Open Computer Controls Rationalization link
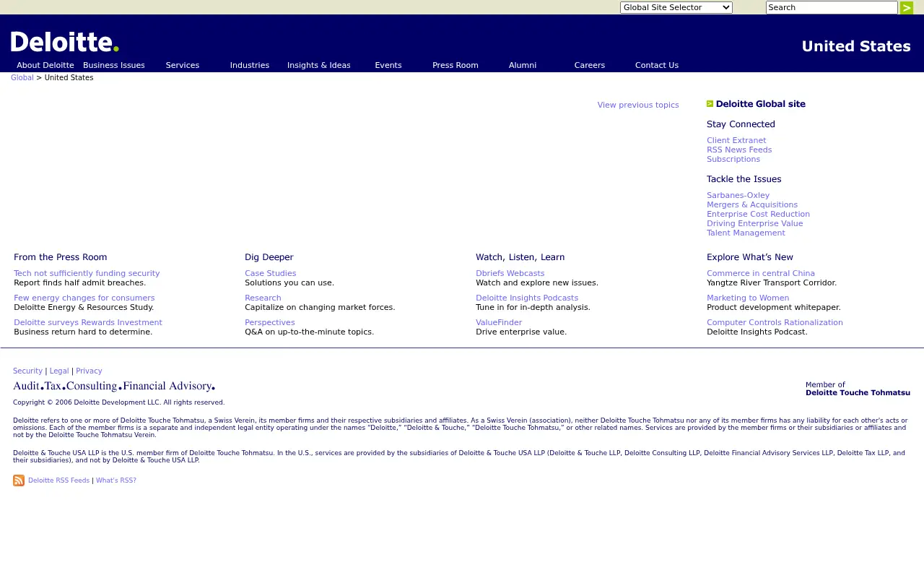This screenshot has width=924, height=578. point(775,323)
